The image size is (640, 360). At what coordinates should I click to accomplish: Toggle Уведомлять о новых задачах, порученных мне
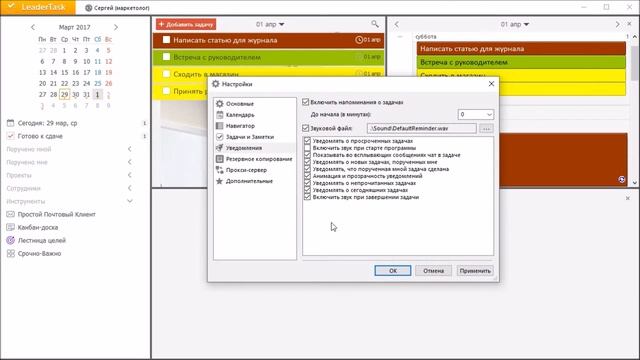[x=307, y=162]
